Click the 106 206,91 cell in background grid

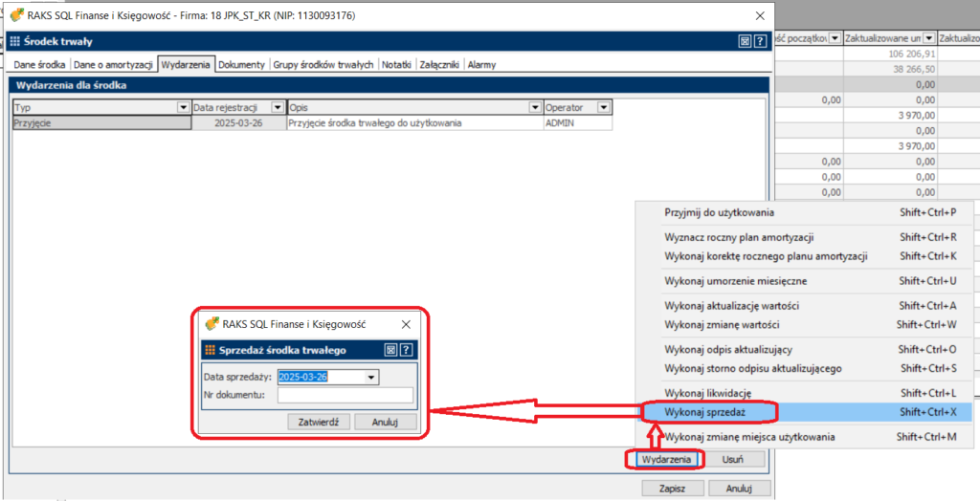coord(890,54)
